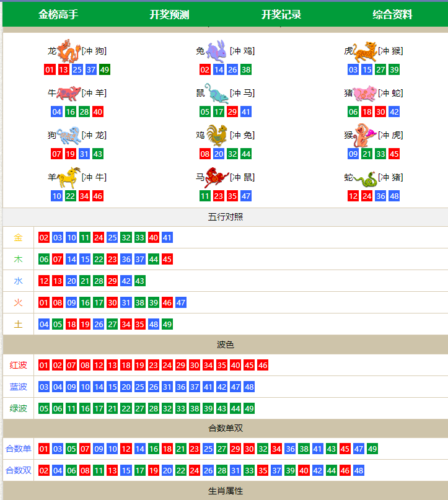Click green number 49 beside the dragon
Viewport: 448px width, 500px height.
click(104, 69)
